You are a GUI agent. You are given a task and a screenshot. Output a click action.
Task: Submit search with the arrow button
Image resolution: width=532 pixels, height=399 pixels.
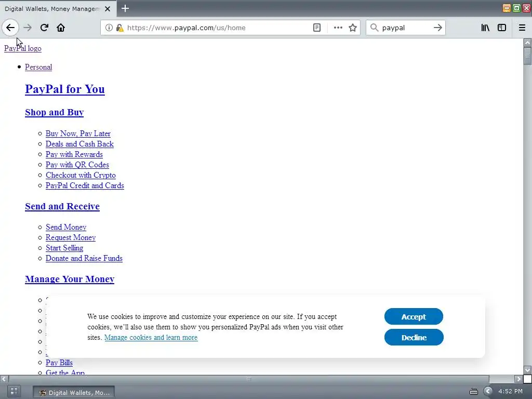(437, 28)
